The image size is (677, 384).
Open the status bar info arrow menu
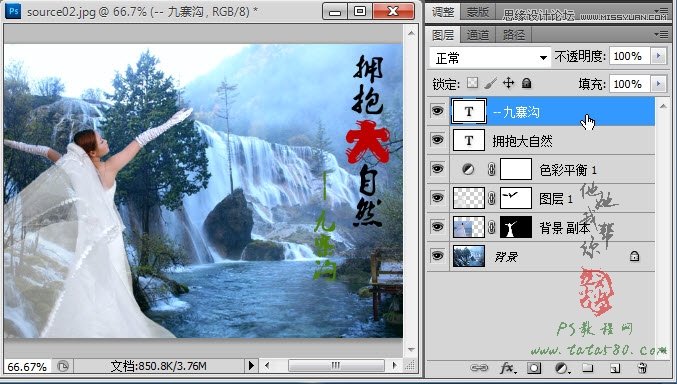(x=251, y=366)
